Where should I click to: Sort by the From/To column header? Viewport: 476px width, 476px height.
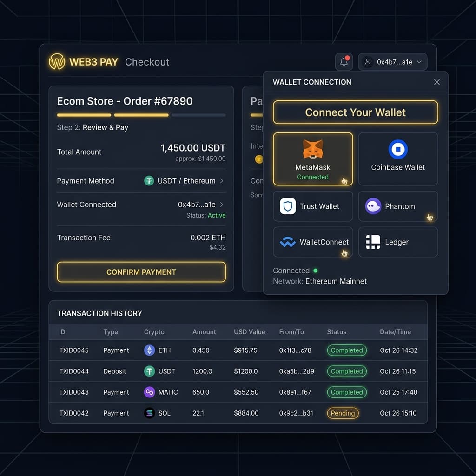click(x=291, y=332)
